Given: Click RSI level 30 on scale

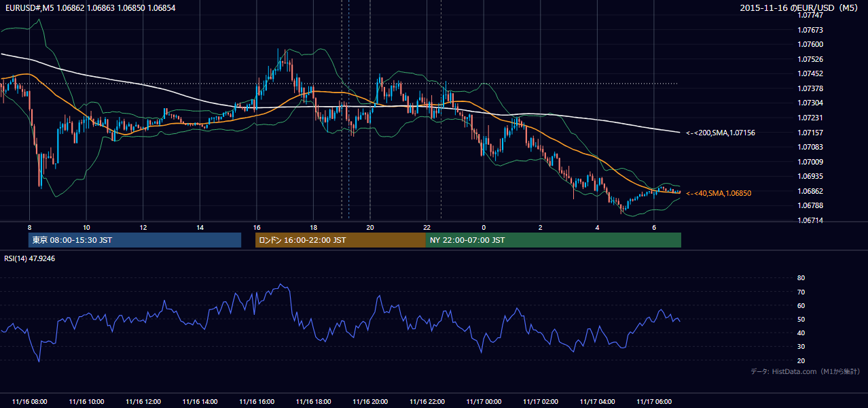Looking at the screenshot, I should point(801,347).
